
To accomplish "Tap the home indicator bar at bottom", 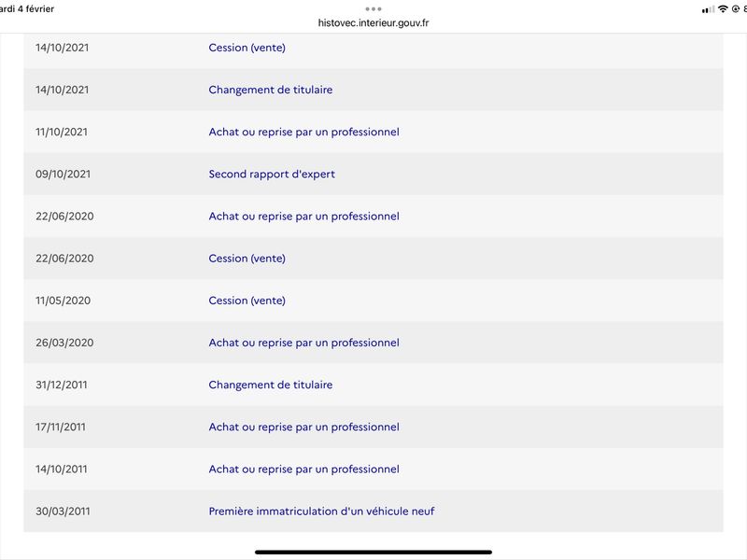I will click(373, 552).
